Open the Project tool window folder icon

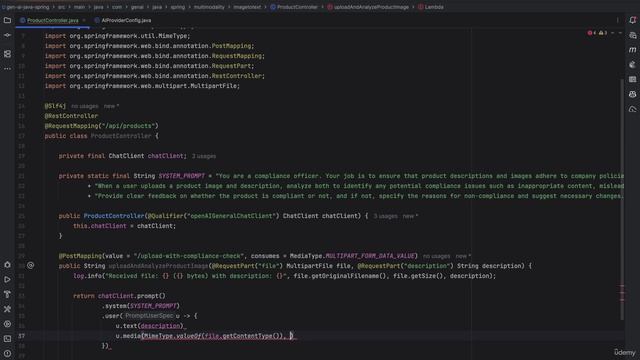pos(7,20)
